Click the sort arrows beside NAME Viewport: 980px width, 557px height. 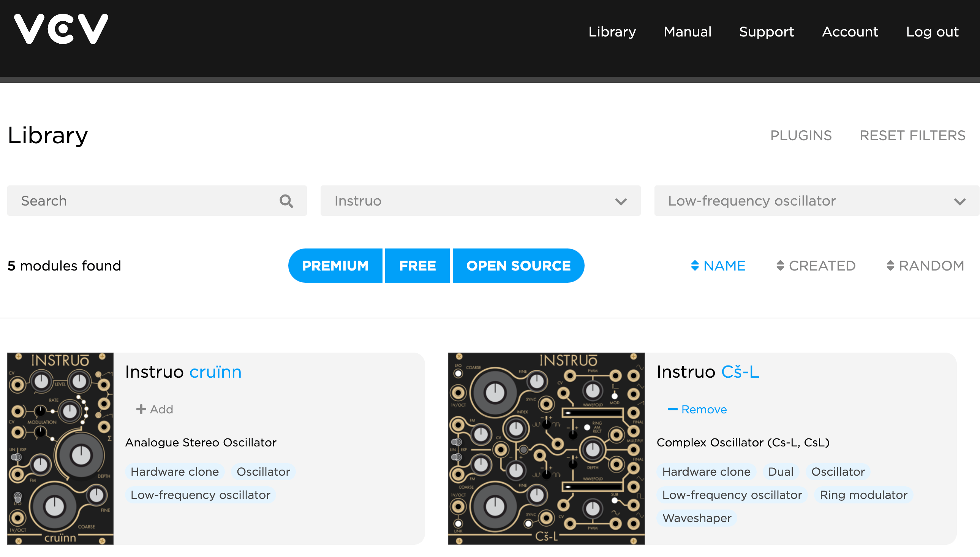pos(695,266)
